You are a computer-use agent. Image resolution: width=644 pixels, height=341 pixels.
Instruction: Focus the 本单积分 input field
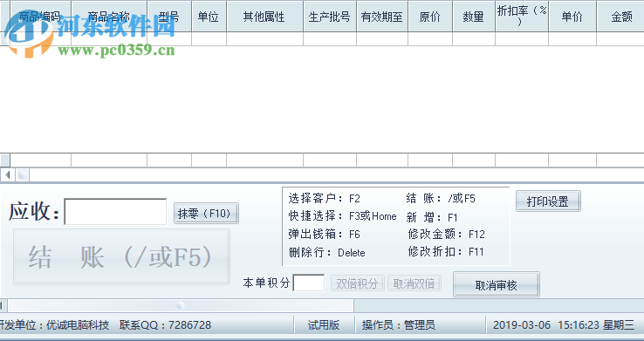[309, 283]
